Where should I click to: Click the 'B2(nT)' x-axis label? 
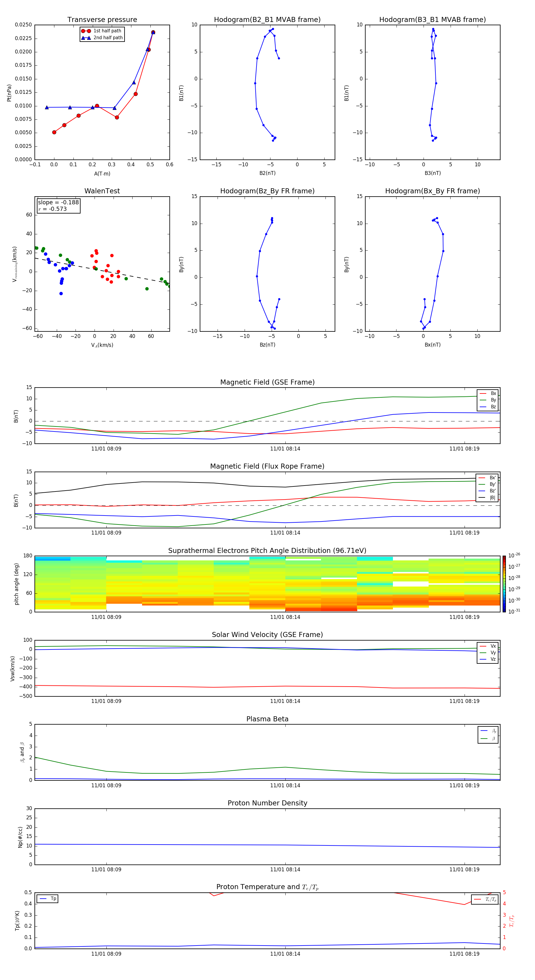click(x=267, y=173)
